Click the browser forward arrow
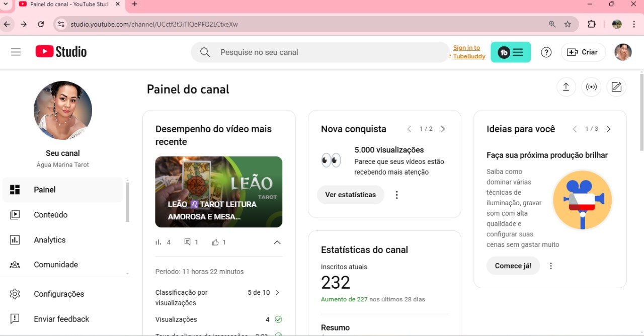 24,24
